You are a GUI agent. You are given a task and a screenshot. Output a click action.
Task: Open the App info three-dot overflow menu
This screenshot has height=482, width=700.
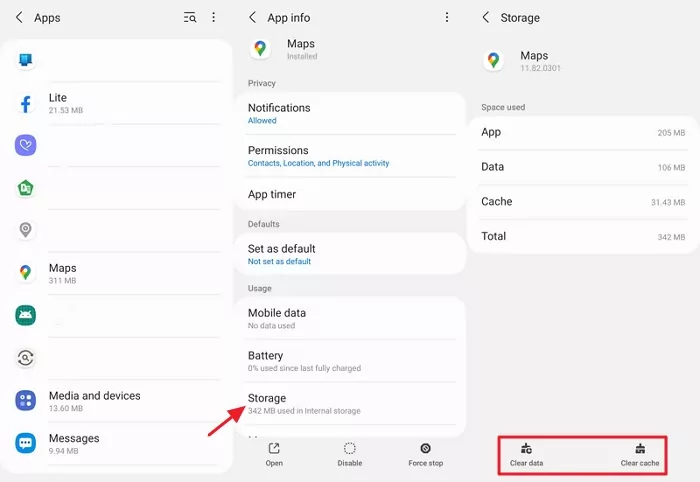pyautogui.click(x=447, y=18)
